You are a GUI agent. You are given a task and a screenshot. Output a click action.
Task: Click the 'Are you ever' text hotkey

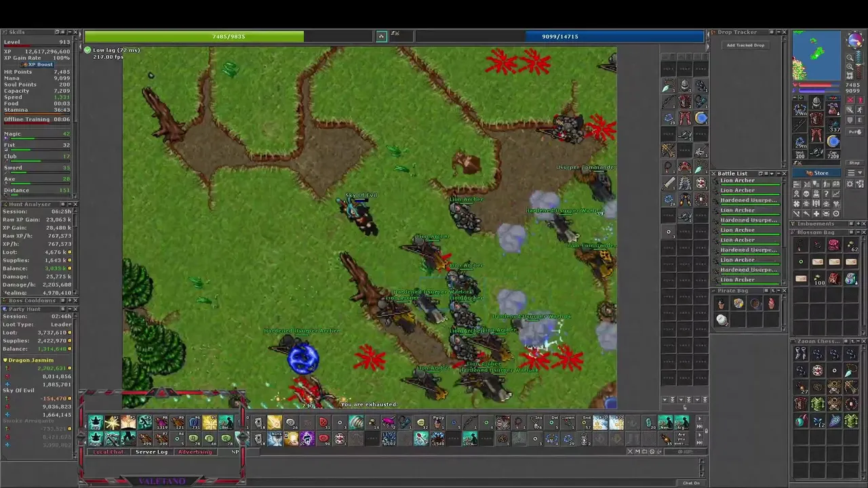click(681, 438)
